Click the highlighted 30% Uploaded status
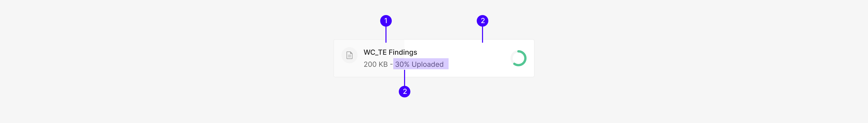This screenshot has height=123, width=868. (x=420, y=64)
